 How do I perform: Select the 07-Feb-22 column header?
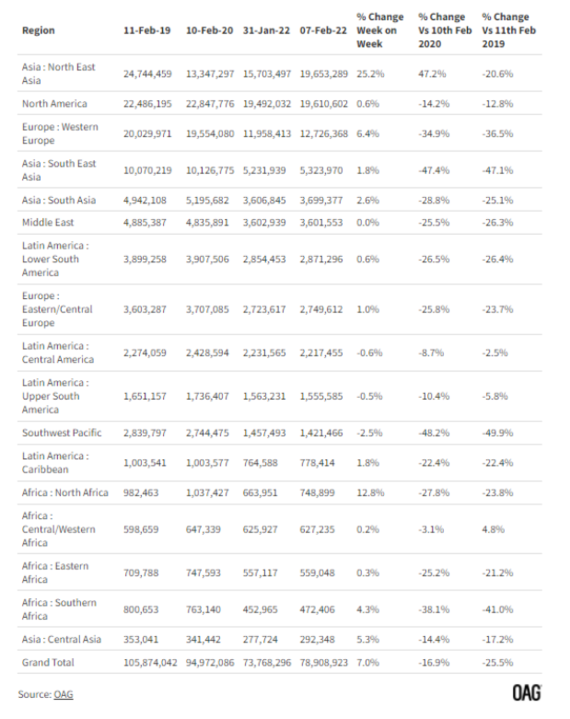(x=323, y=30)
